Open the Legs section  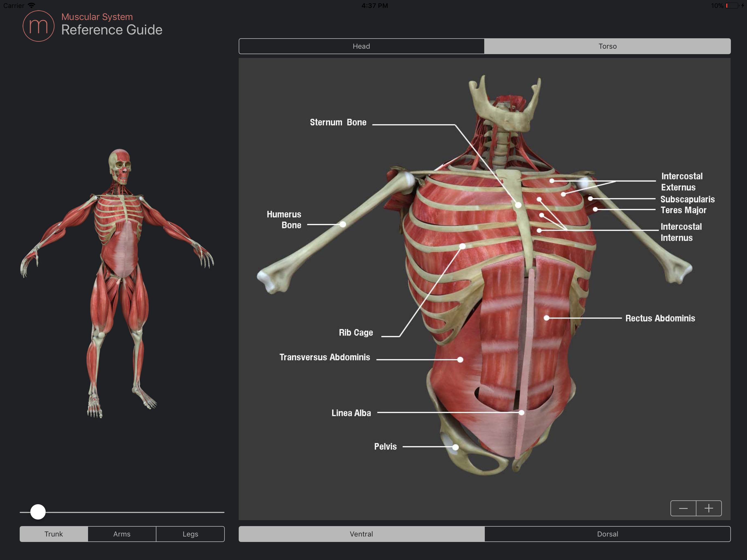click(190, 534)
